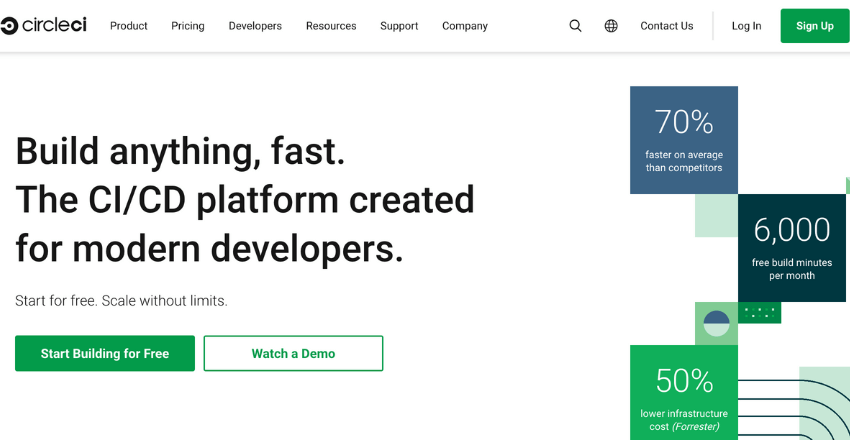Click the 70% faster on average tile

(684, 140)
